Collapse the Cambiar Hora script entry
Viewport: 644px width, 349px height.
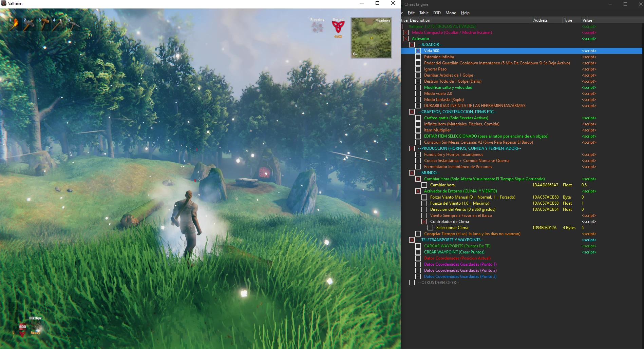click(x=418, y=179)
